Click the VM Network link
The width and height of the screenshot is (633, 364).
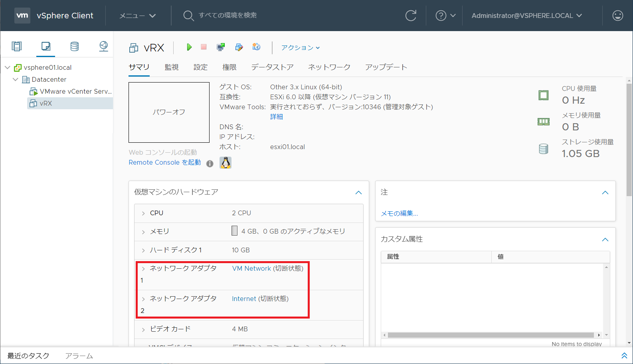coord(251,268)
